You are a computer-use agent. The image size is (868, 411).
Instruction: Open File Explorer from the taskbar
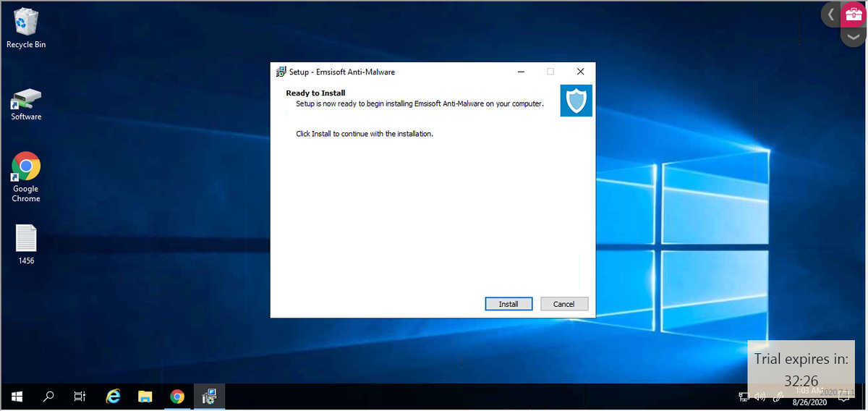(x=145, y=397)
